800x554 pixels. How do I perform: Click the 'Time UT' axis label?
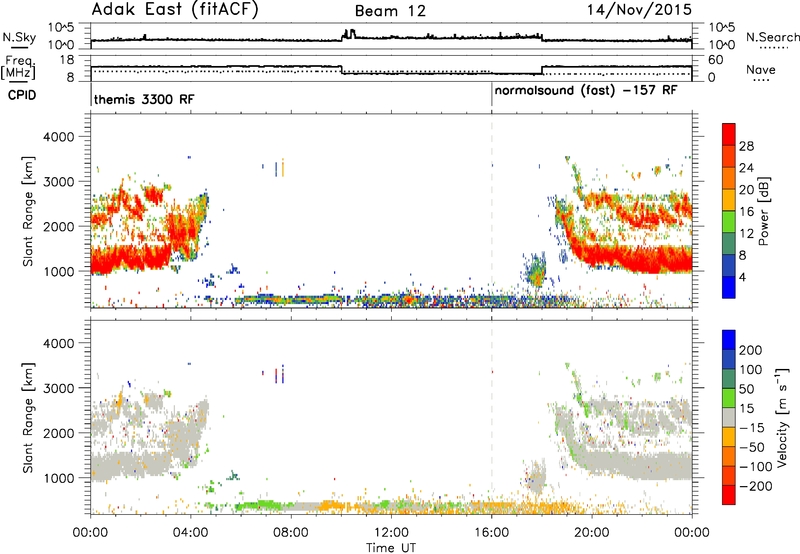coord(391,547)
